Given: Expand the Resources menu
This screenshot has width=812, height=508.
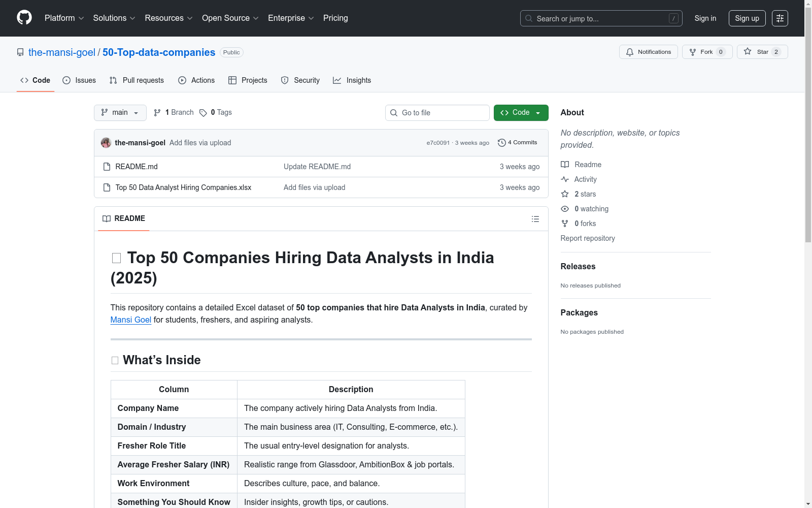Looking at the screenshot, I should tap(169, 18).
